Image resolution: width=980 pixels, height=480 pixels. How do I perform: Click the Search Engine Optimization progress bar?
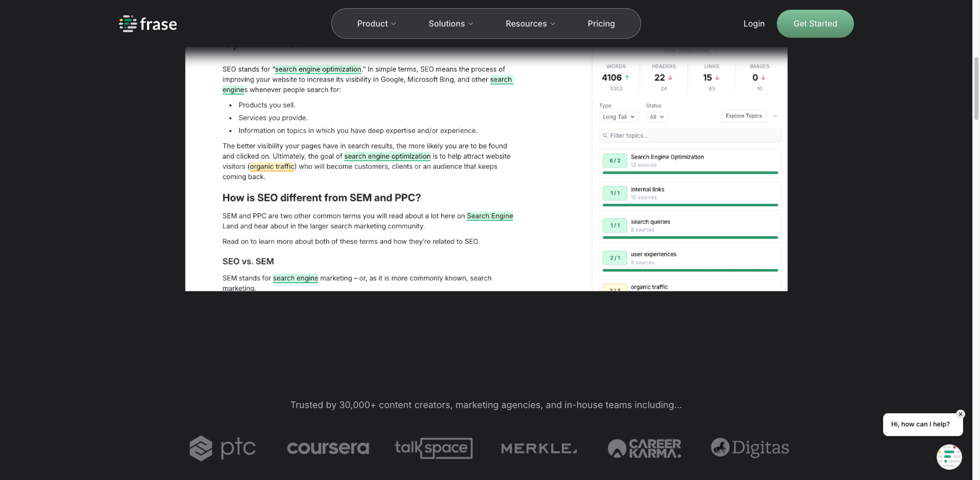point(690,173)
